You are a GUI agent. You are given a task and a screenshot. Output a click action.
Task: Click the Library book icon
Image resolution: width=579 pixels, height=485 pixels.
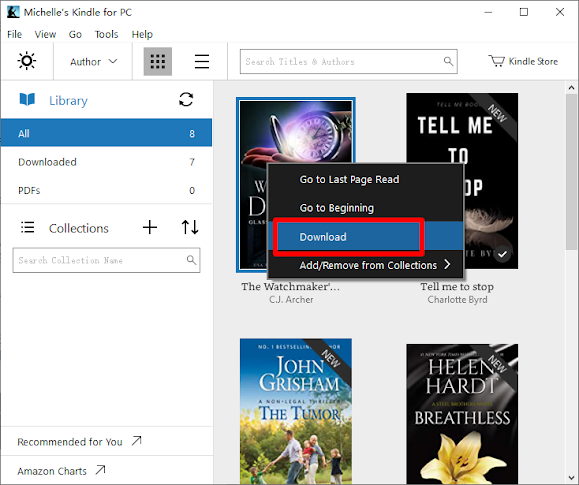[27, 100]
